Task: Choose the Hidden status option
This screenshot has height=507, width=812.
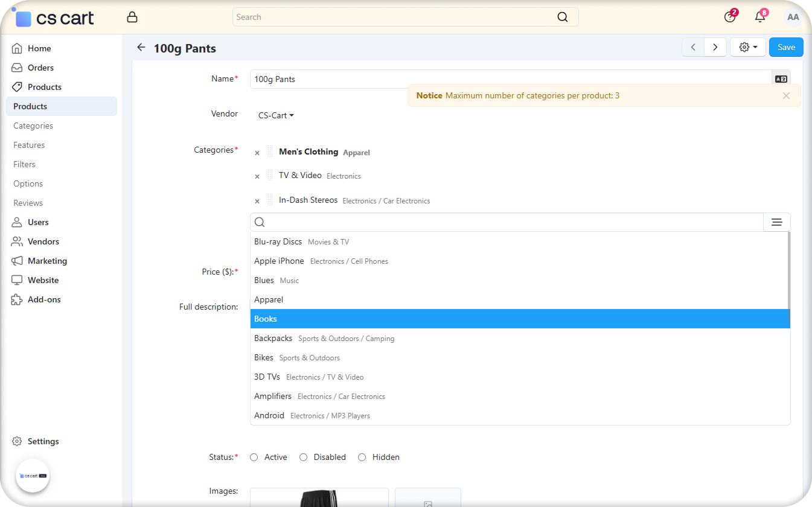Action: click(362, 458)
